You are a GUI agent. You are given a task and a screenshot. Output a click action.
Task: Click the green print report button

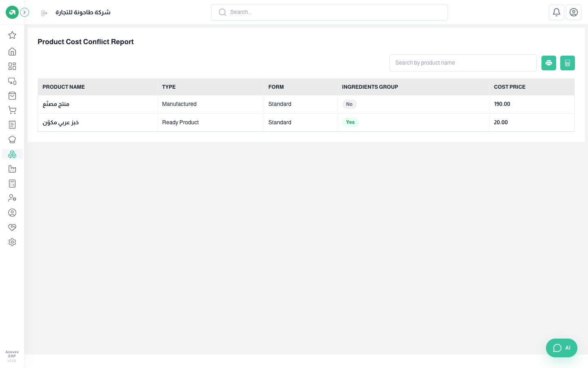click(x=549, y=63)
